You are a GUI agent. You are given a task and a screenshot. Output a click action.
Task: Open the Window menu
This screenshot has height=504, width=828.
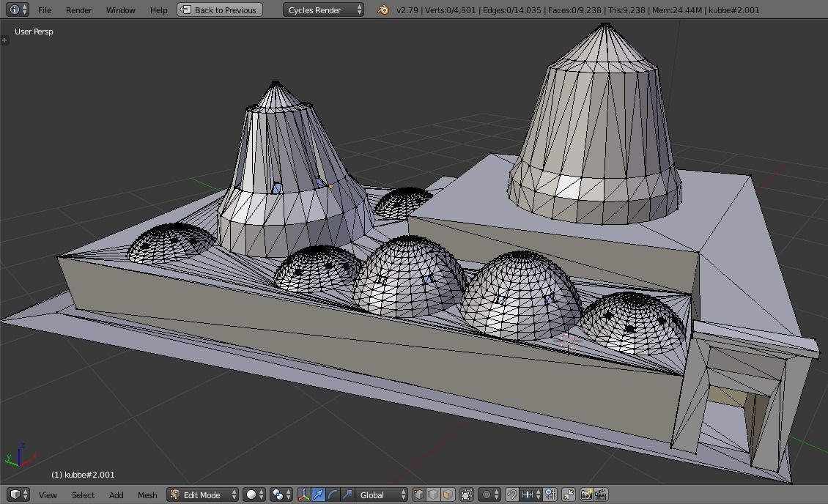tap(120, 10)
